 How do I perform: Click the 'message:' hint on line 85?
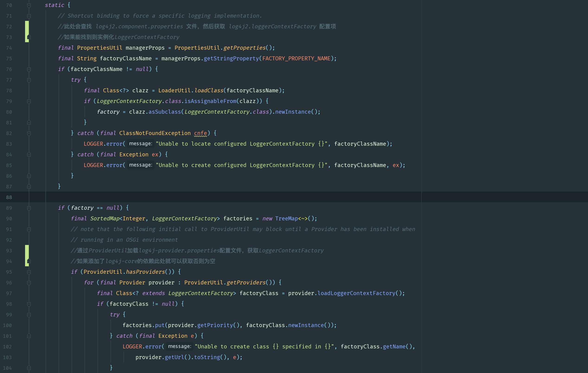[140, 165]
